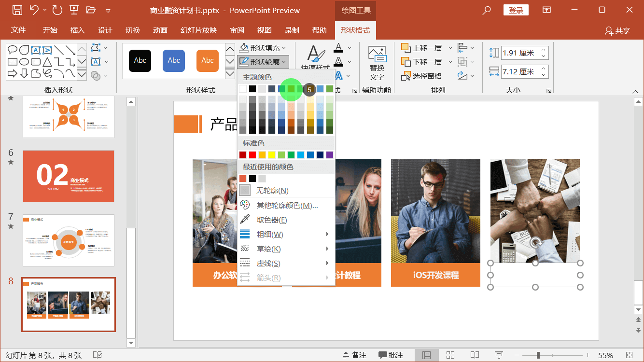644x362 pixels.
Task: Click the shape height field 1.91 厘米
Action: [x=520, y=53]
